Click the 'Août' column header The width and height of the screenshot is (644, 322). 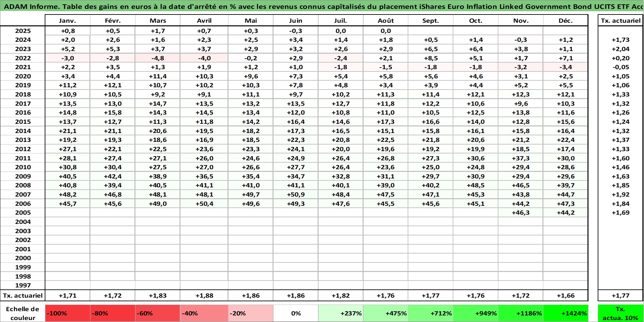[x=386, y=20]
